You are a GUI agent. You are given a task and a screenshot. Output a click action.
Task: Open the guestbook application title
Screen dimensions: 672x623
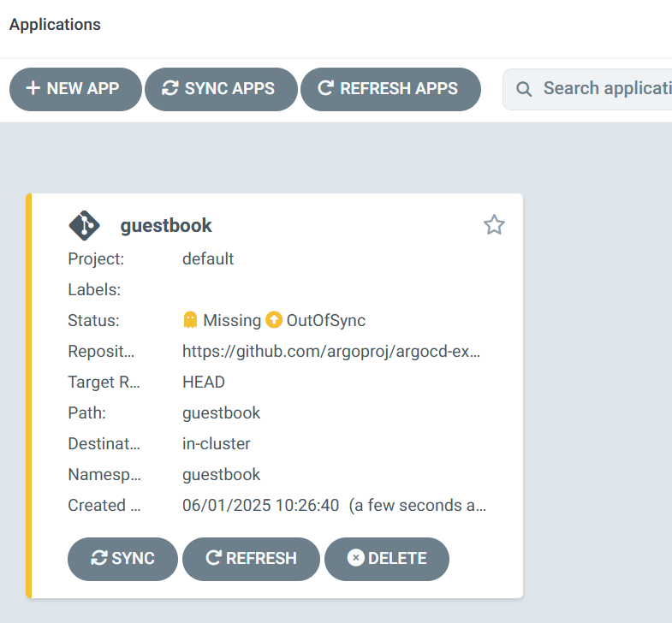click(166, 225)
